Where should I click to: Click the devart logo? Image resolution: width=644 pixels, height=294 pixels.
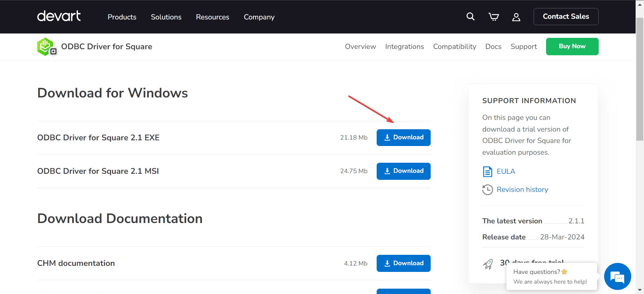coord(59,16)
